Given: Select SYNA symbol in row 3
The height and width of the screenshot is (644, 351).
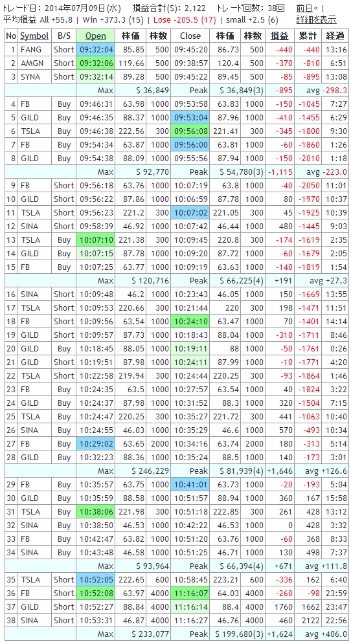Looking at the screenshot, I should tap(30, 77).
